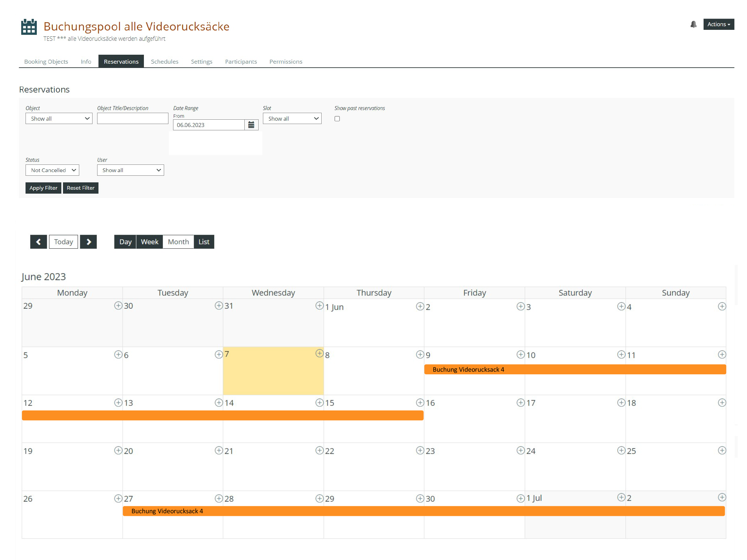Click the booking pool calendar logo icon
This screenshot has width=747, height=560.
[29, 27]
